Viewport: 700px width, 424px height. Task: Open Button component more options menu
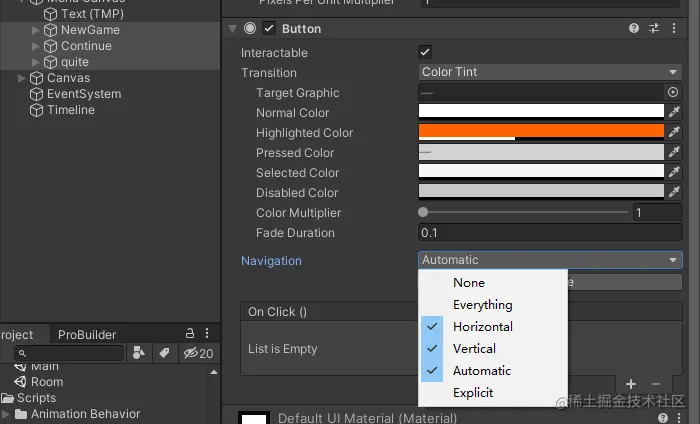[673, 29]
